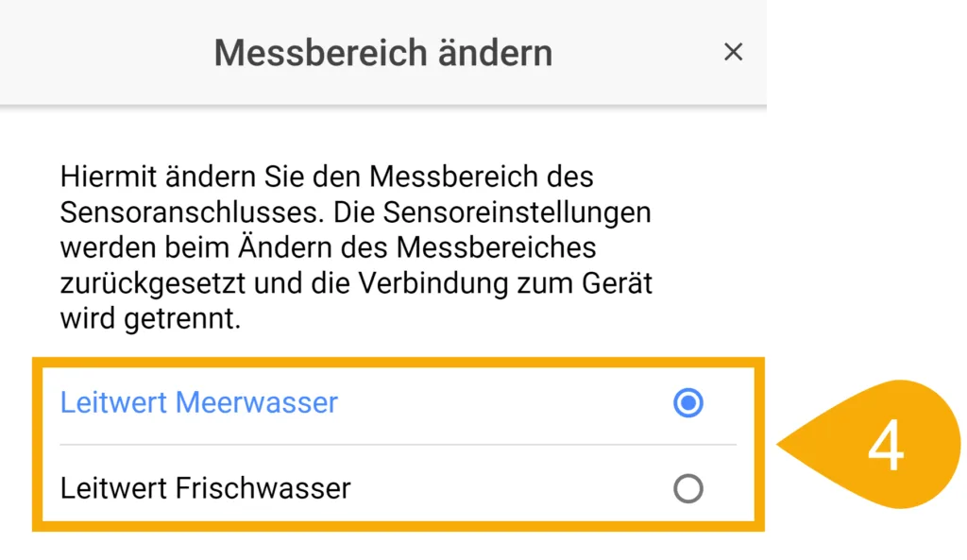The width and height of the screenshot is (967, 560).
Task: Click the word Meerwasser in the first option
Action: click(x=257, y=403)
